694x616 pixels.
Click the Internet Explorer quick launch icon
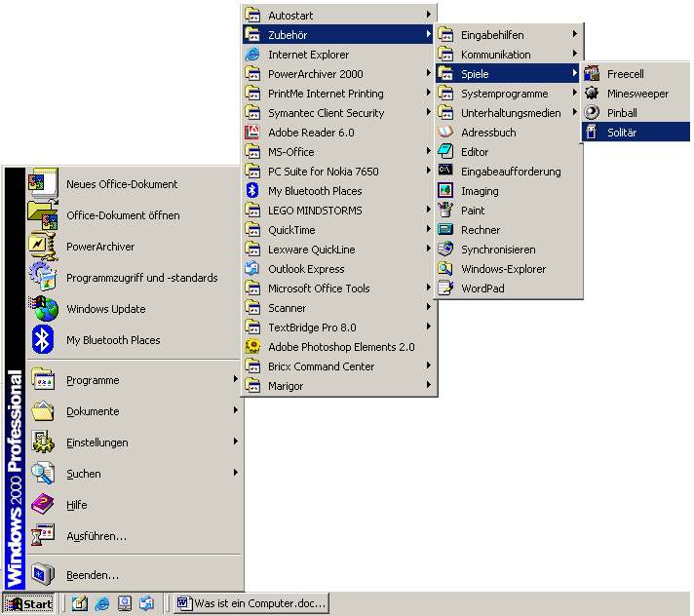point(102,603)
